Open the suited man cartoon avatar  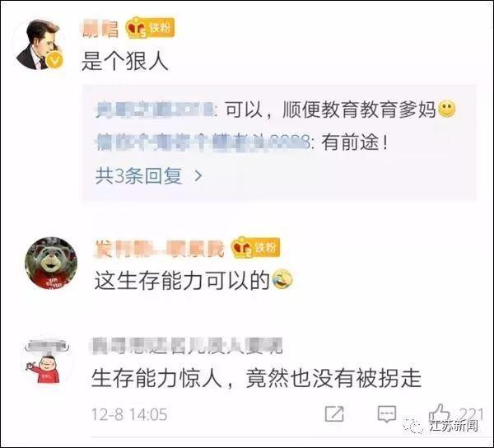(x=40, y=44)
